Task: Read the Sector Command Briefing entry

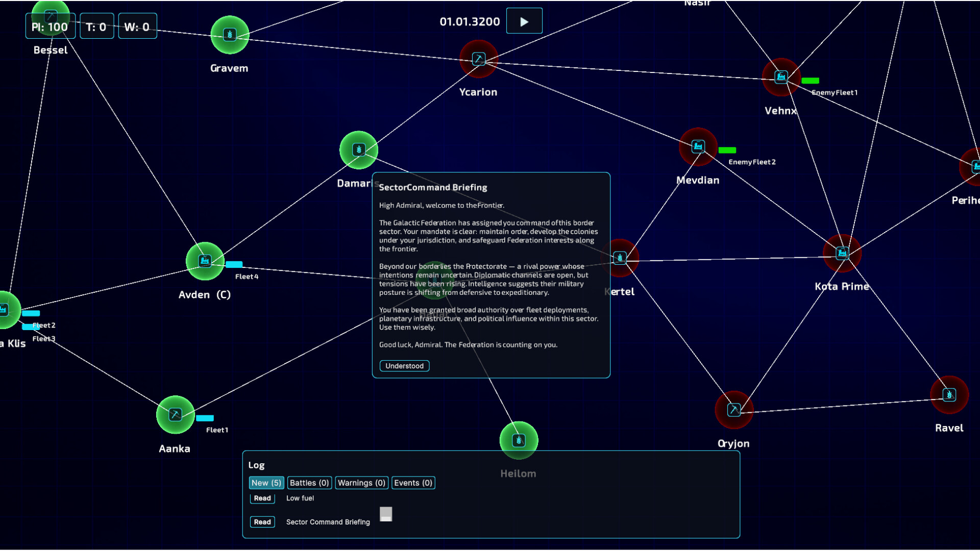Action: pyautogui.click(x=262, y=522)
